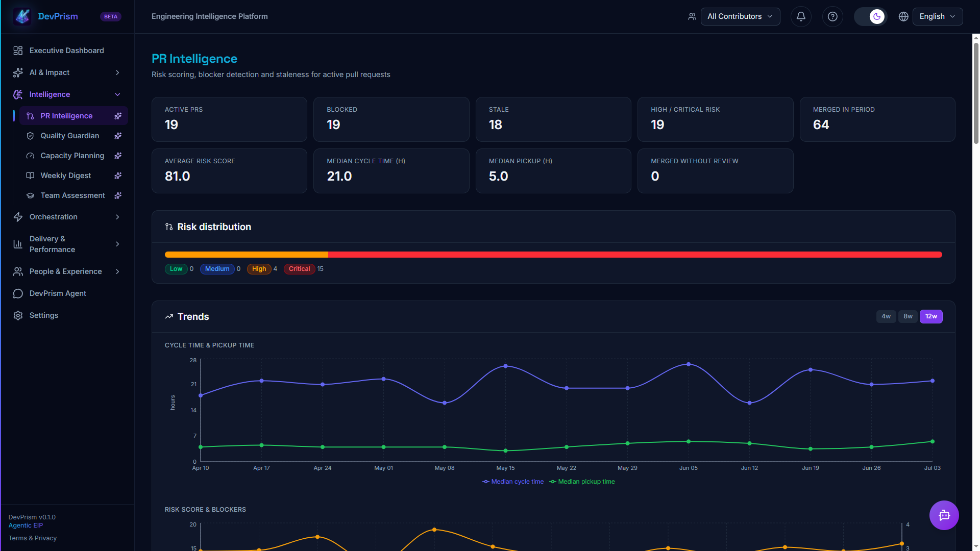Open the All Contributors dropdown
This screenshot has width=980, height=551.
pyautogui.click(x=740, y=16)
